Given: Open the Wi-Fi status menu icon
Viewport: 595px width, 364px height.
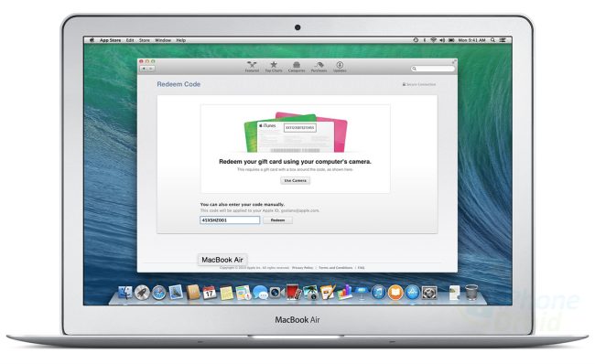Looking at the screenshot, I should coord(433,40).
